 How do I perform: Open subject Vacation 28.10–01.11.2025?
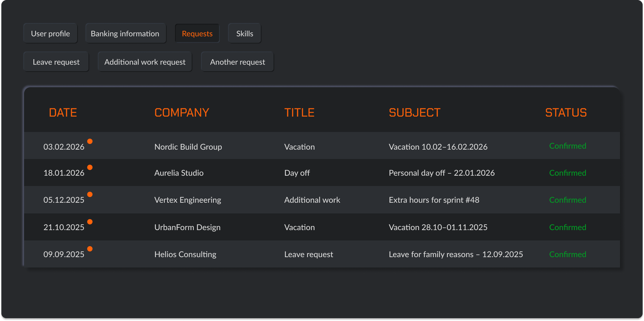[x=438, y=227]
